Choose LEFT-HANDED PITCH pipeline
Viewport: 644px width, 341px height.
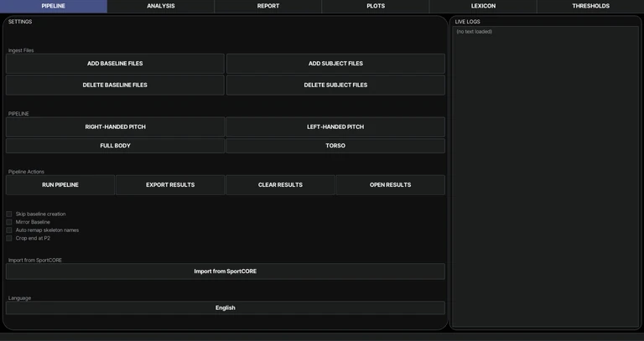(x=335, y=127)
